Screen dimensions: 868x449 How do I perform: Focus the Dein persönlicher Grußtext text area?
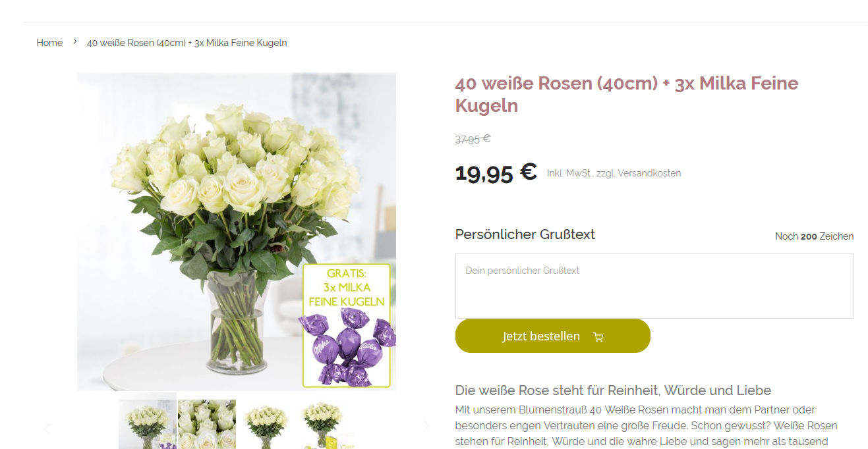654,286
